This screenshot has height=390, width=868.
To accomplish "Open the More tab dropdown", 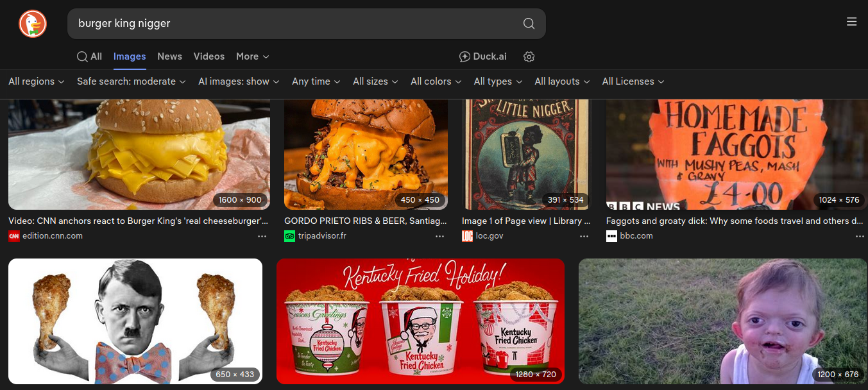I will pyautogui.click(x=252, y=56).
